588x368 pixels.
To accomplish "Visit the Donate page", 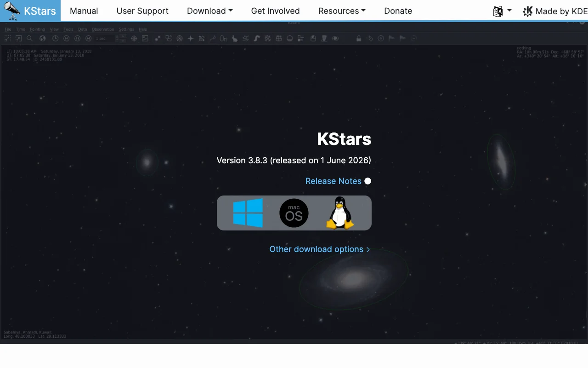I will (398, 11).
